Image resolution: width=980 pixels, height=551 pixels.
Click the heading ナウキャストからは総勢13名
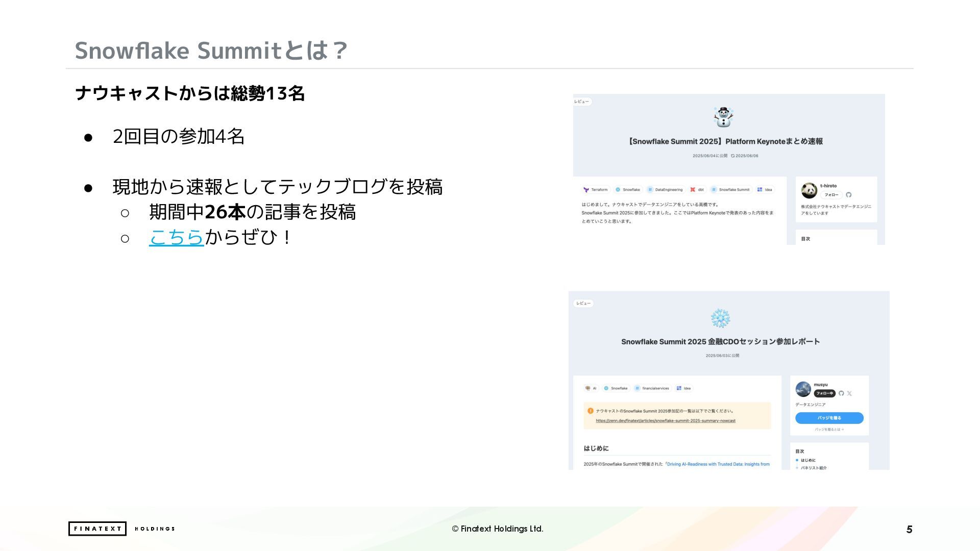pyautogui.click(x=190, y=93)
